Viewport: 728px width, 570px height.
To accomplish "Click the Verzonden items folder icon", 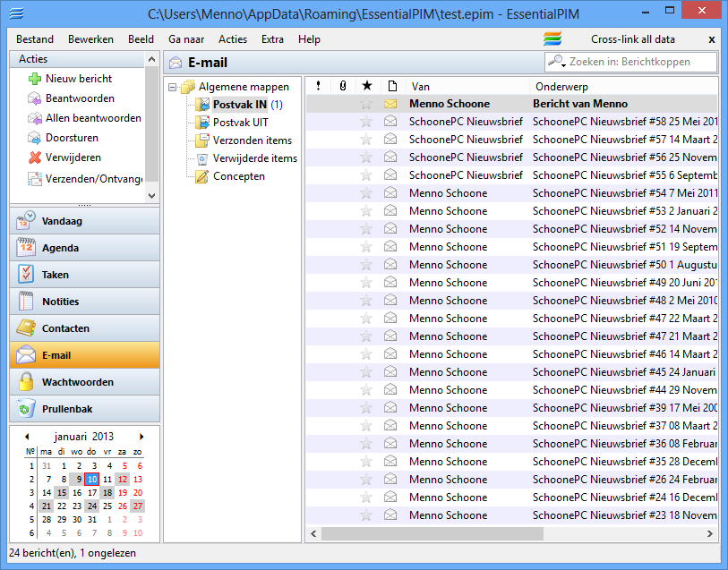I will (202, 140).
